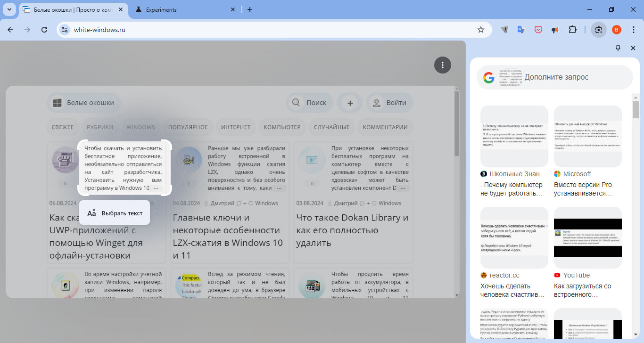Expand the LZX article excerpt ellipsis
The width and height of the screenshot is (644, 343).
tap(279, 188)
